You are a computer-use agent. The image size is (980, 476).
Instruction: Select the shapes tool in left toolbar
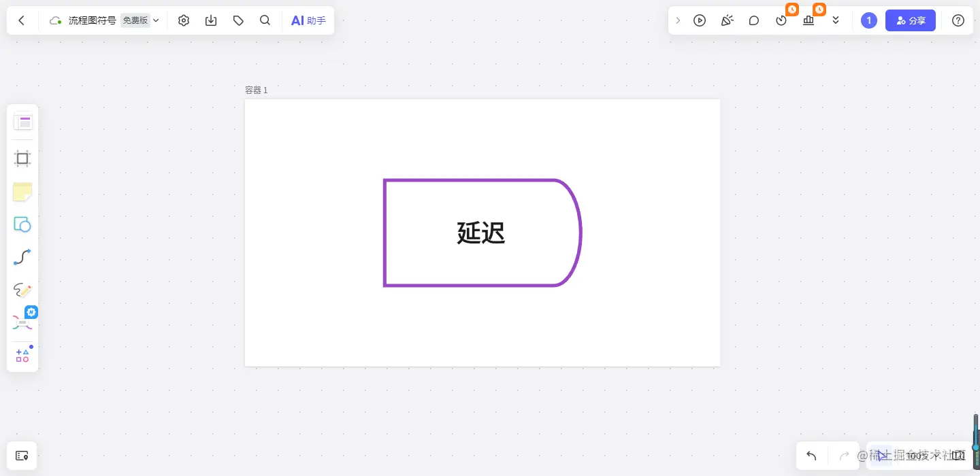coord(22,224)
